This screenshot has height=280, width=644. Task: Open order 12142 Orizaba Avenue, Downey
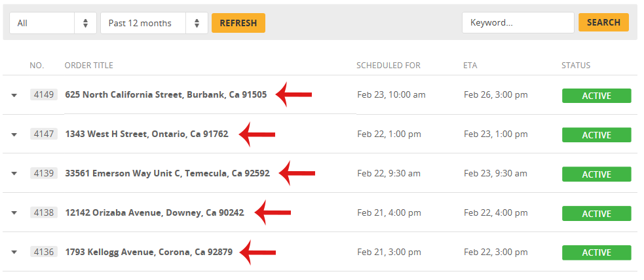pyautogui.click(x=155, y=212)
